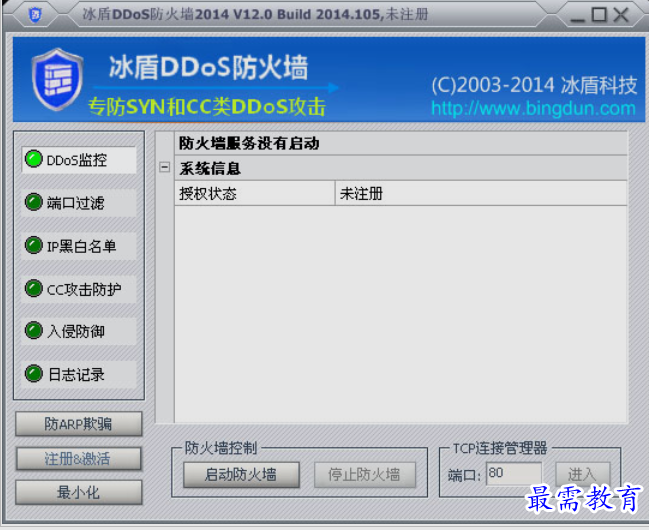Click the green indicator beside DDoS监控
This screenshot has height=530, width=649.
tap(34, 159)
